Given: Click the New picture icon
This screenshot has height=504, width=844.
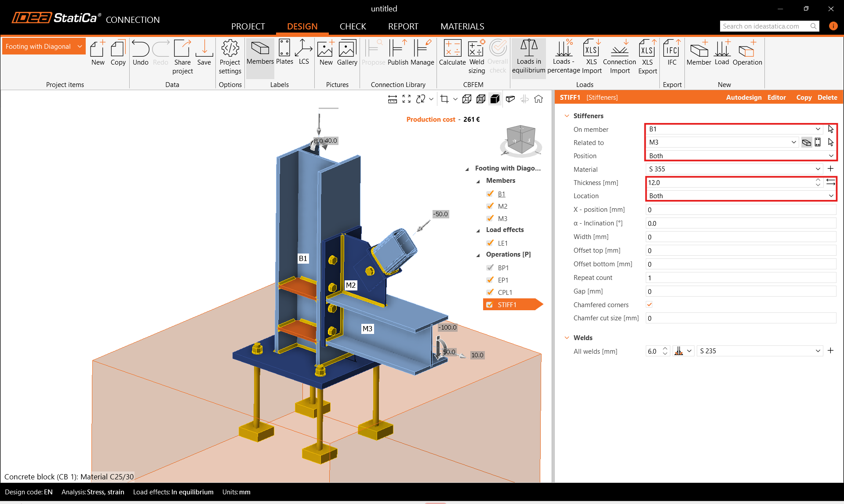Looking at the screenshot, I should (326, 53).
